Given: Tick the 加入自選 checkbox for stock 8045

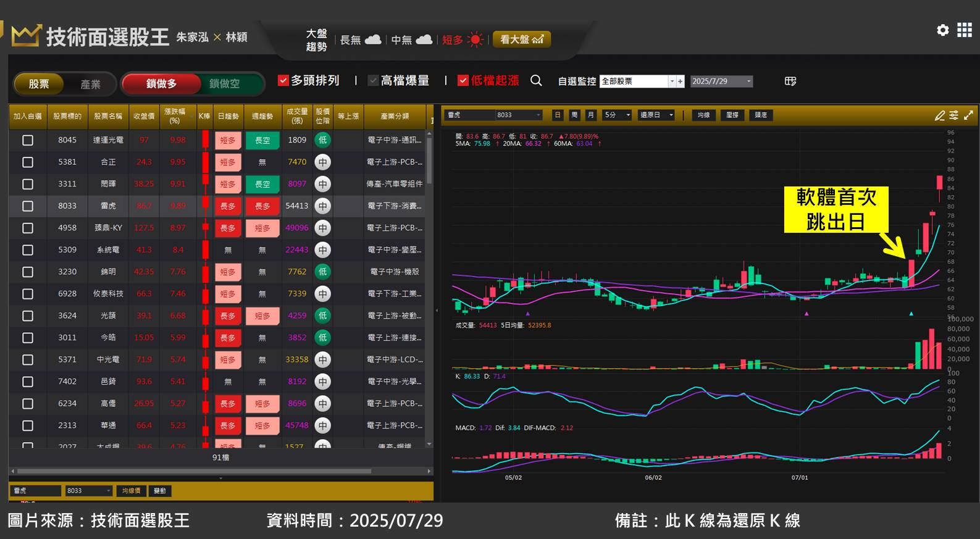Looking at the screenshot, I should (x=28, y=140).
